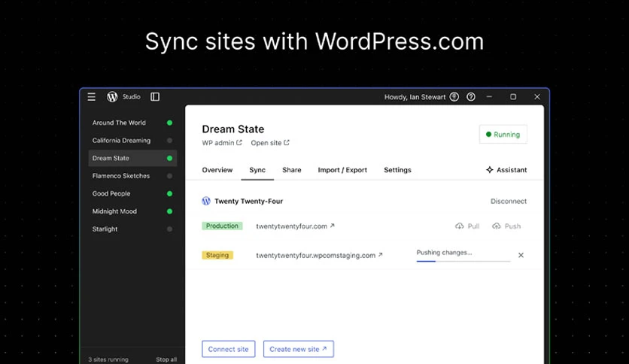629x364 pixels.
Task: Click the Pushing changes progress bar
Action: pyautogui.click(x=463, y=261)
